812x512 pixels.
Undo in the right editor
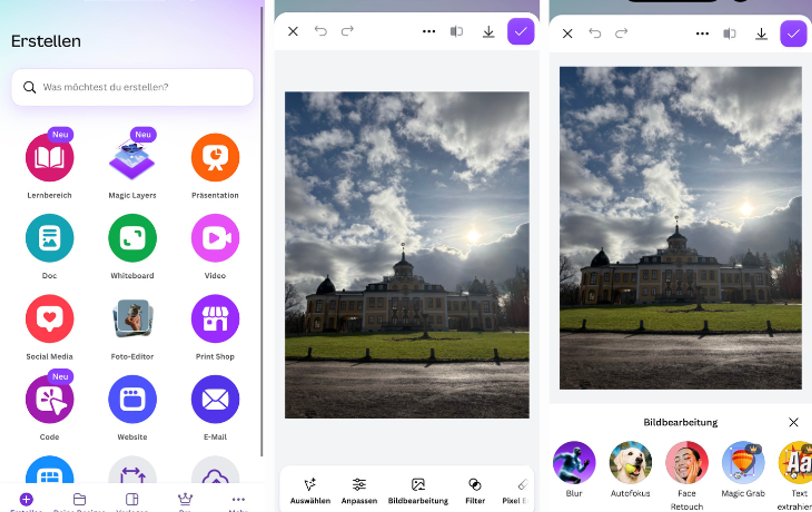click(595, 33)
